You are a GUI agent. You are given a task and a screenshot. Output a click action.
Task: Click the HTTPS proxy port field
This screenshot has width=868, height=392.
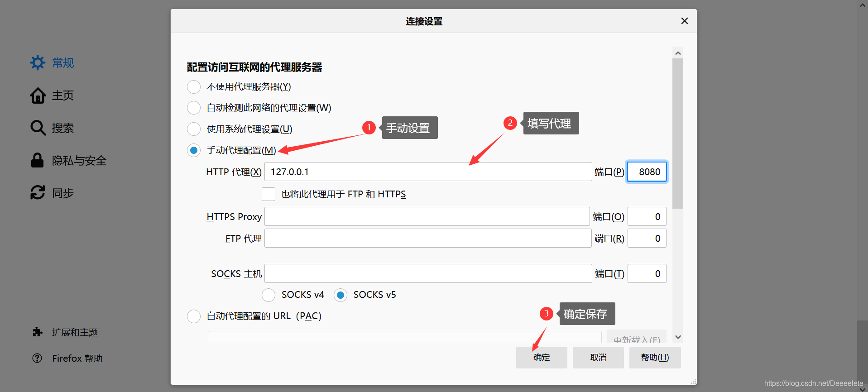click(x=647, y=216)
